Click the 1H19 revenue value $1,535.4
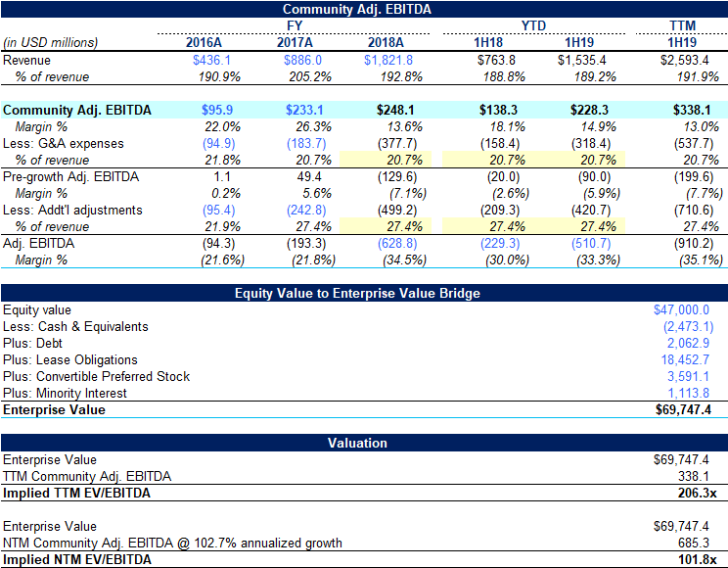728x568 pixels. pyautogui.click(x=582, y=61)
